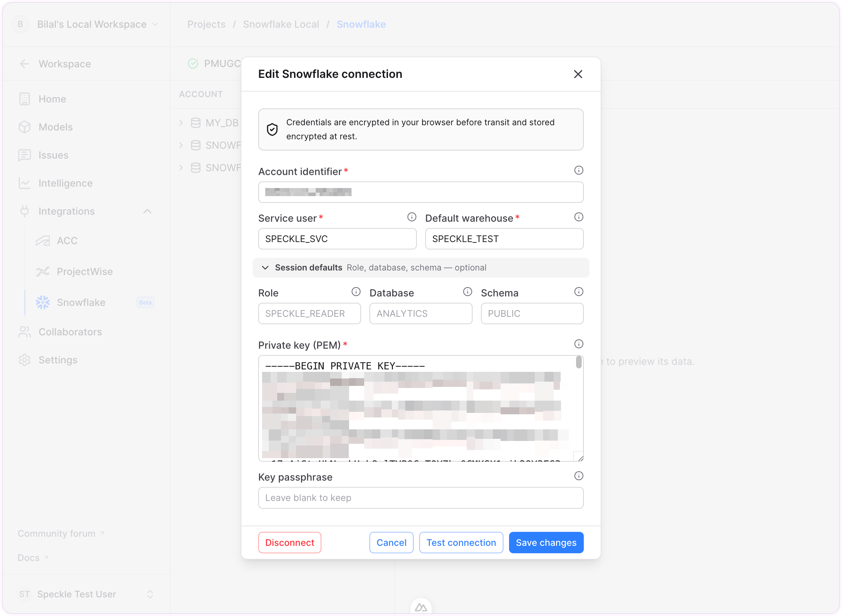Click the Projects breadcrumb
The width and height of the screenshot is (842, 616).
(206, 24)
